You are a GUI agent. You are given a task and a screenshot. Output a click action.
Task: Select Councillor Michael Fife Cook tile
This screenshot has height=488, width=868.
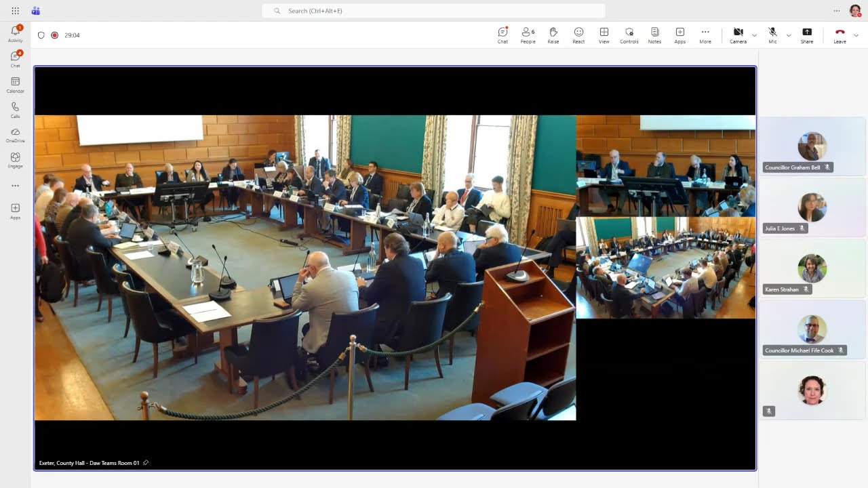pos(812,329)
